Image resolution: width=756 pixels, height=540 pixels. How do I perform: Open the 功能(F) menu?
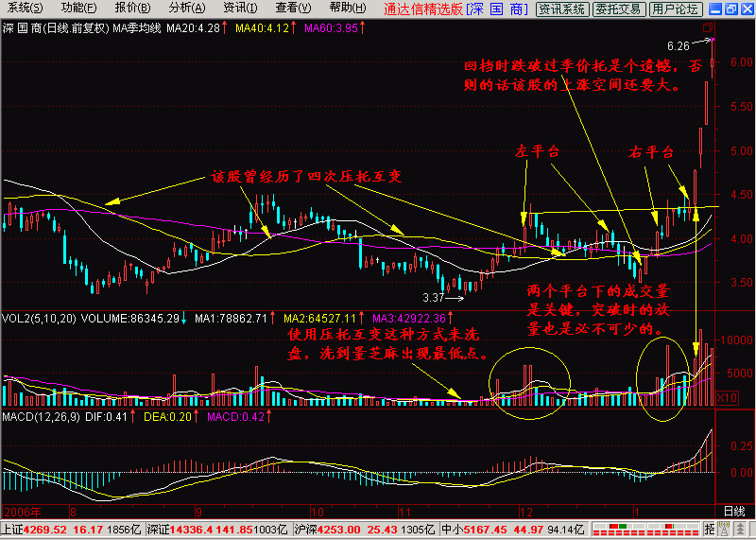pyautogui.click(x=79, y=9)
